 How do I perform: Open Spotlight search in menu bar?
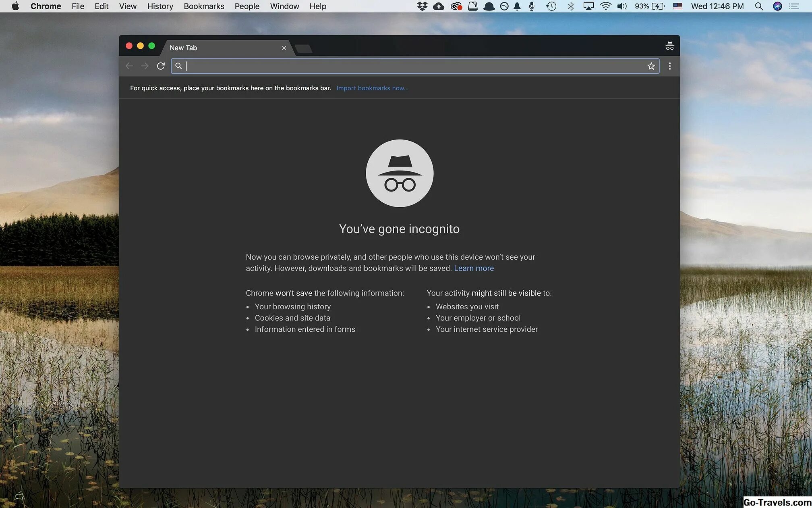tap(759, 6)
